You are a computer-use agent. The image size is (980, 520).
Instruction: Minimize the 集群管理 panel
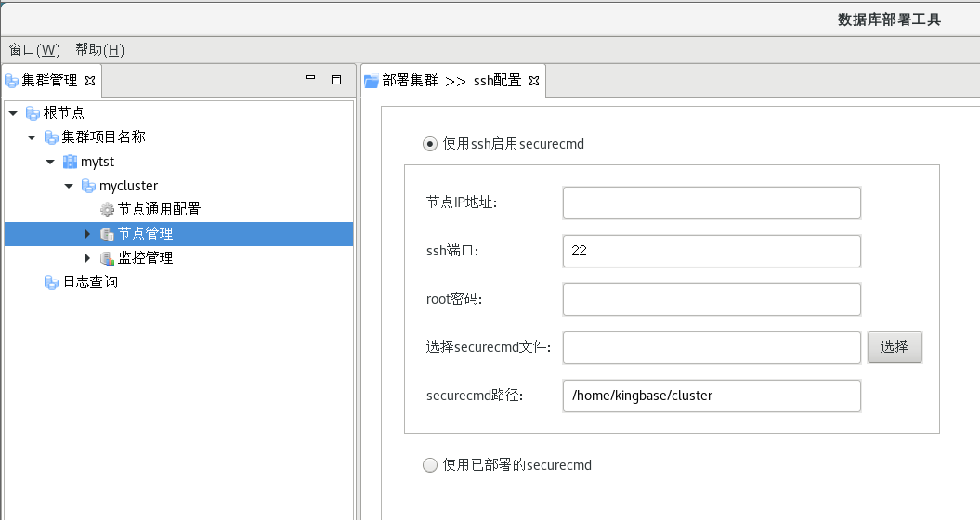(311, 80)
